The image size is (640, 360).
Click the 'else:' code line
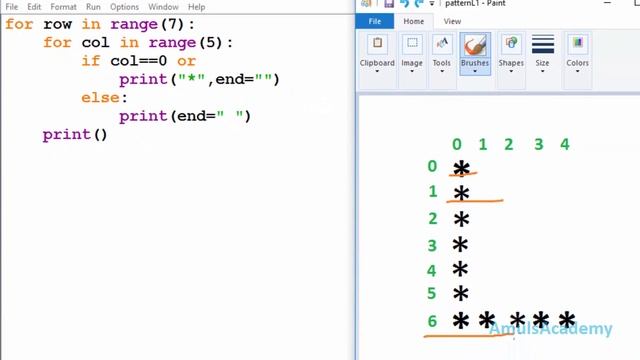104,98
